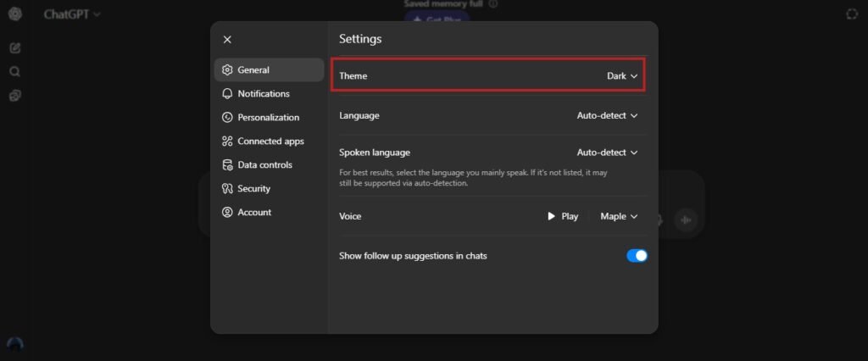Switch to the Personalization tab
868x361 pixels.
click(269, 118)
